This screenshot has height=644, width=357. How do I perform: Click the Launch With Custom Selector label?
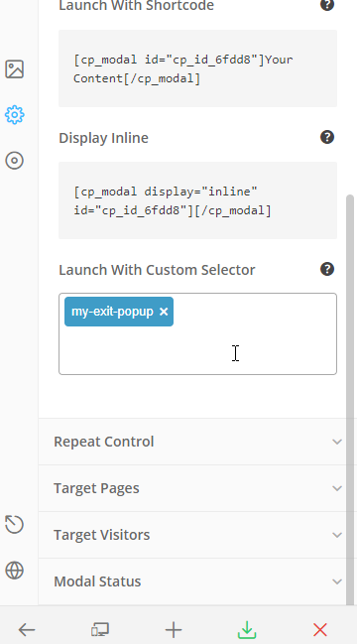(157, 270)
